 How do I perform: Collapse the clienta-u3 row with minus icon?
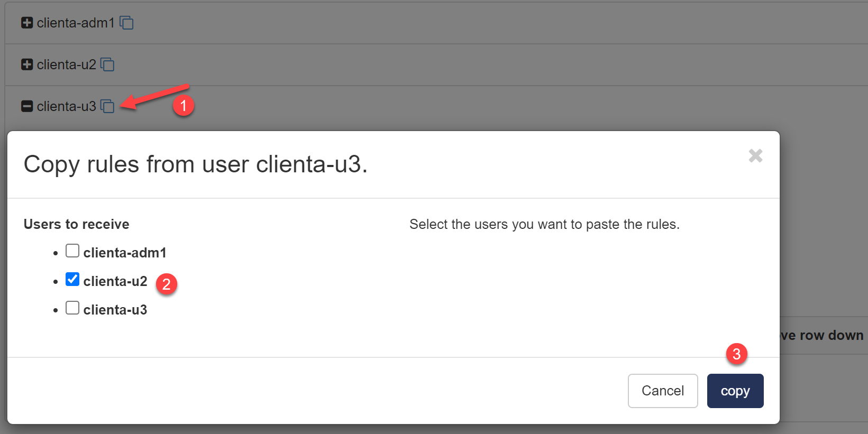click(x=27, y=106)
